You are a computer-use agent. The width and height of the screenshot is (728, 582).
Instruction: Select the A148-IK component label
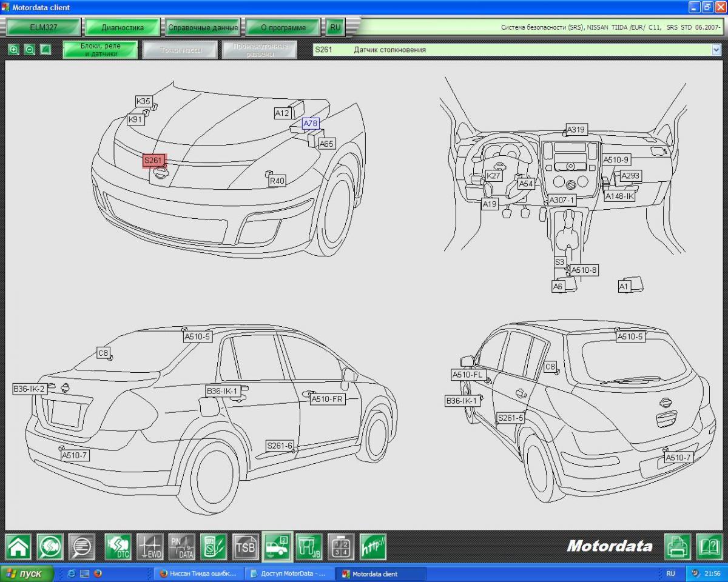click(620, 196)
